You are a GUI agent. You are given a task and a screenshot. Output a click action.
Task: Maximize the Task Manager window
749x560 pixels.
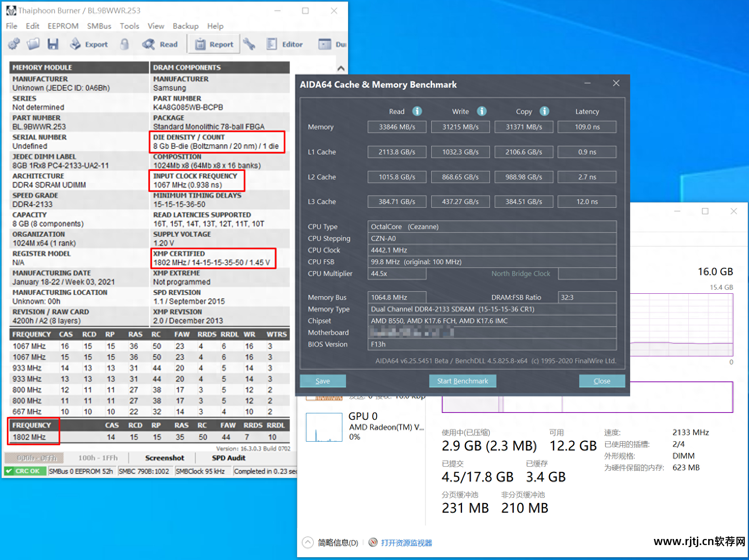705,211
